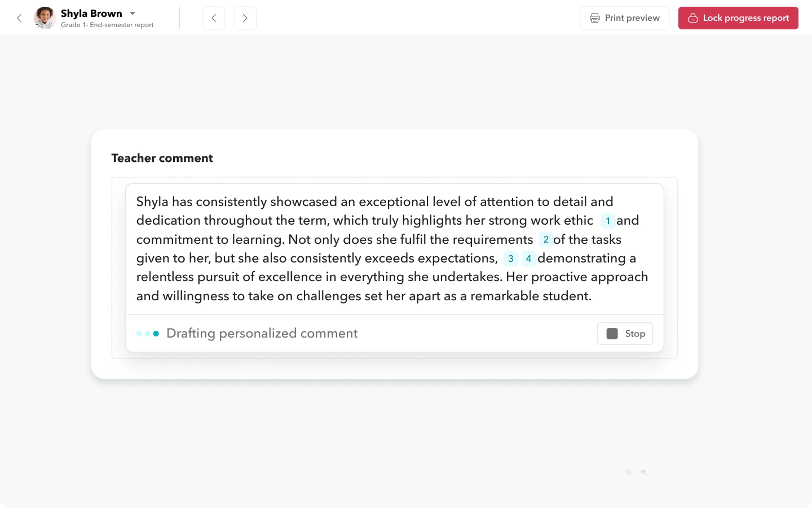Click the back arrow beside the student avatar
This screenshot has width=812, height=508.
(19, 18)
